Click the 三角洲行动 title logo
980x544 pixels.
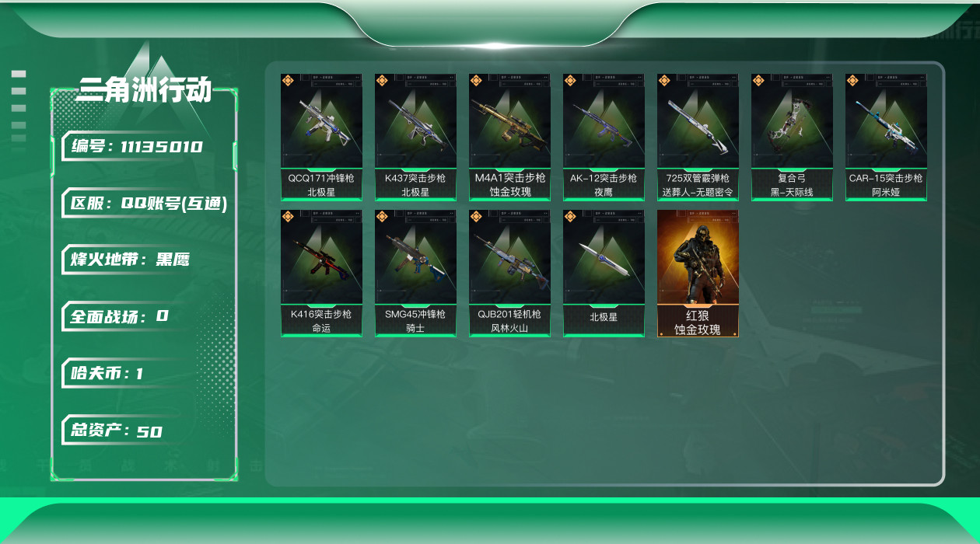144,90
